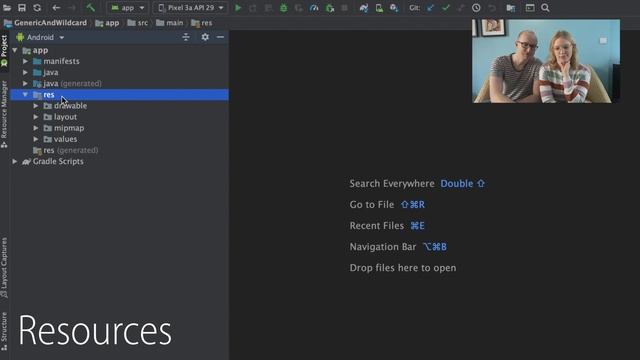Attach debugger to Android process icon

[x=330, y=8]
